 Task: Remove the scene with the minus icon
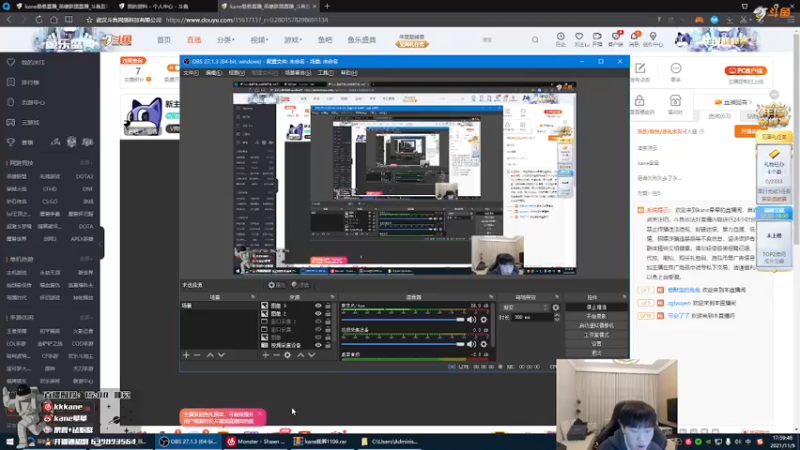[x=197, y=355]
